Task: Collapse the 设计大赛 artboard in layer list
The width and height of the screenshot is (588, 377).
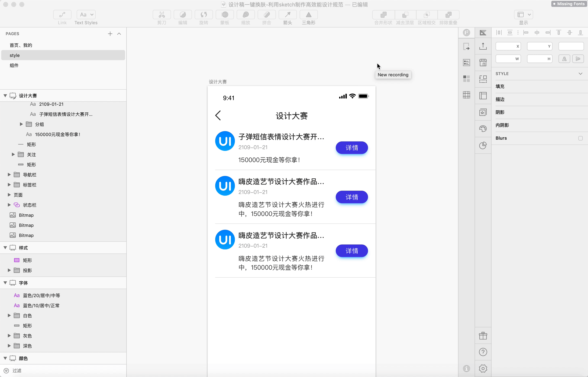Action: (x=5, y=95)
